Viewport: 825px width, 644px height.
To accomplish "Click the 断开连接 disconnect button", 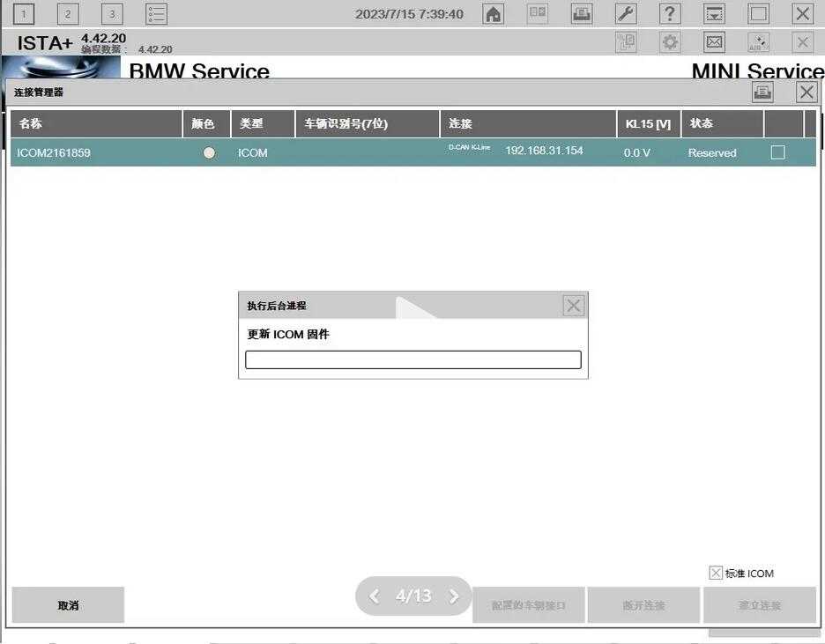I will coord(643,605).
